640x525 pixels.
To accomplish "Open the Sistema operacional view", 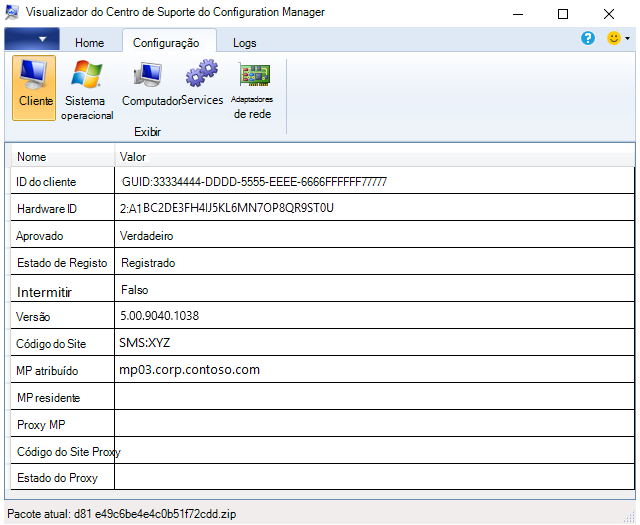I will (87, 90).
